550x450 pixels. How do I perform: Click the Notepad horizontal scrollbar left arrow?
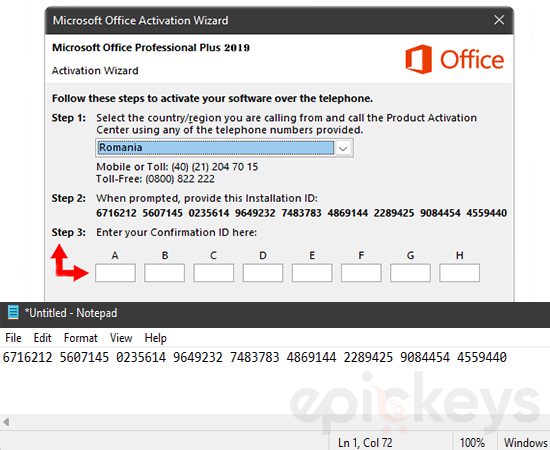tap(6, 421)
